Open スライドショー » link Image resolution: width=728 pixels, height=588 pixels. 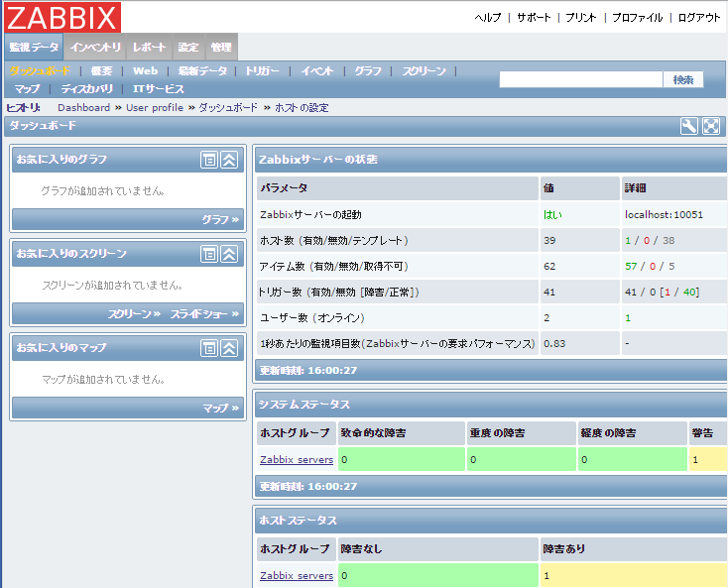pos(204,314)
